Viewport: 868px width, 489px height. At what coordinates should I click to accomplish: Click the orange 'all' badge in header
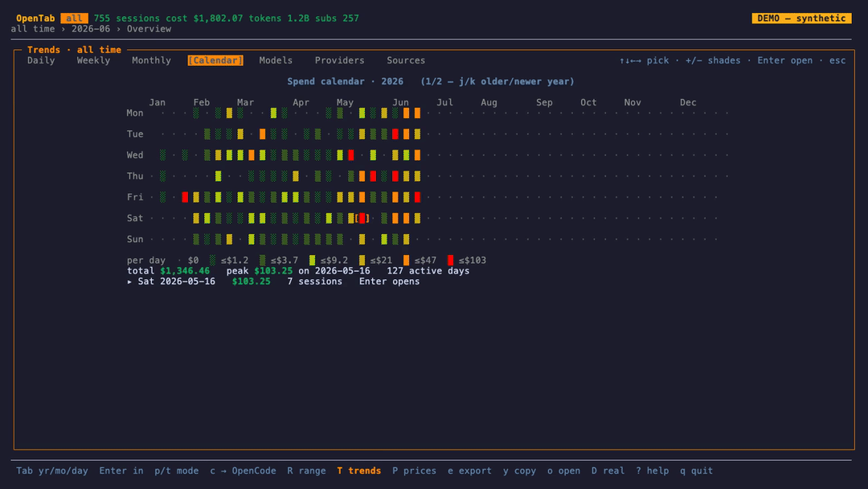(x=74, y=18)
